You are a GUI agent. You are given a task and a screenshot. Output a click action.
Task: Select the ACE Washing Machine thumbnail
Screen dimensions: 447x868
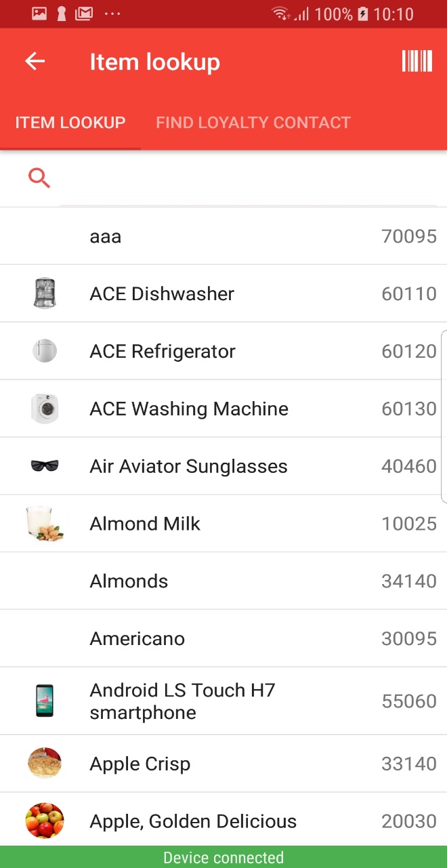(x=45, y=409)
